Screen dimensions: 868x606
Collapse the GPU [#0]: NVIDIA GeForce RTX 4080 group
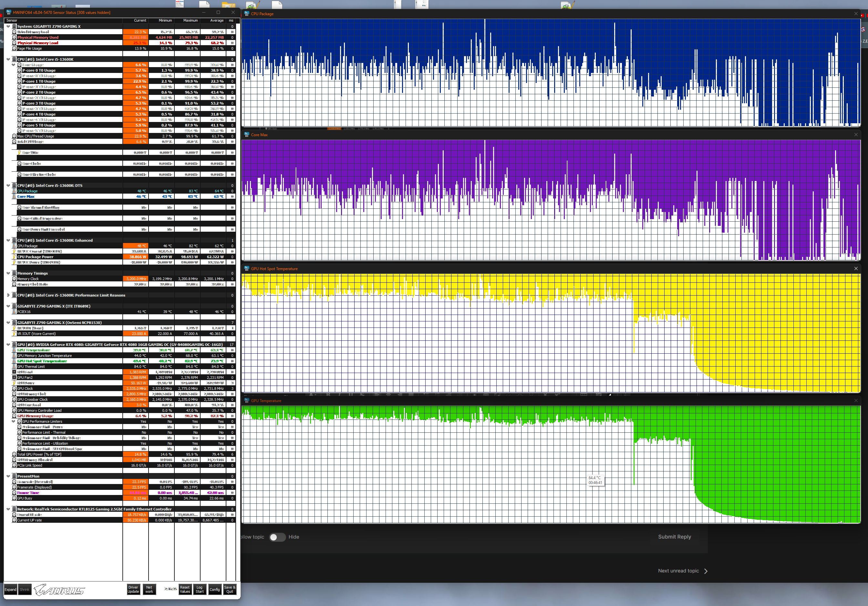pos(8,345)
